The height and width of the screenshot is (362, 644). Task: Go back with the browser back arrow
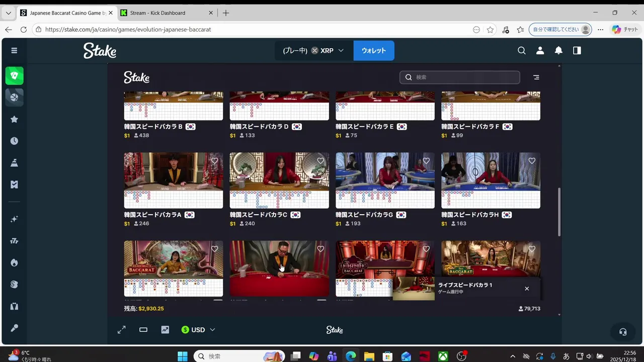click(x=8, y=30)
